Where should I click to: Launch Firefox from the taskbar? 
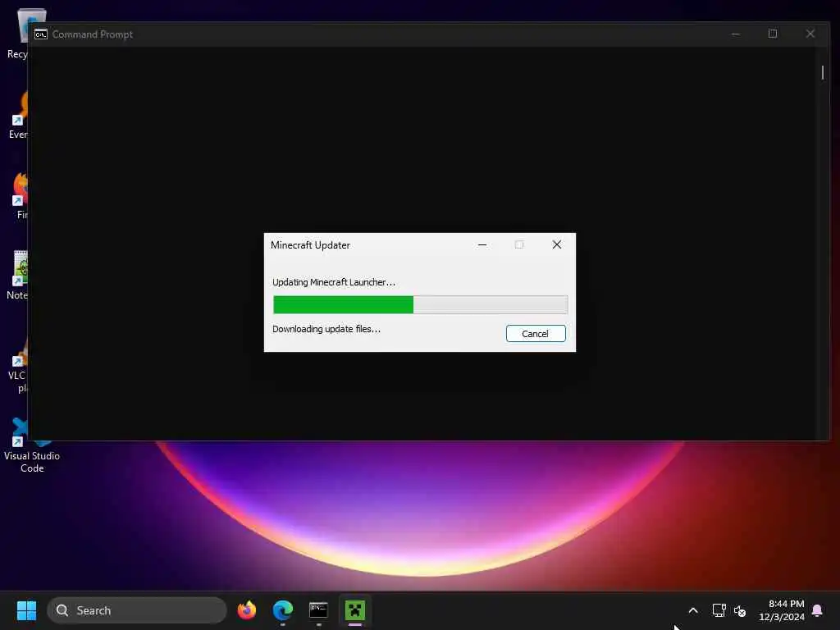[x=247, y=610]
